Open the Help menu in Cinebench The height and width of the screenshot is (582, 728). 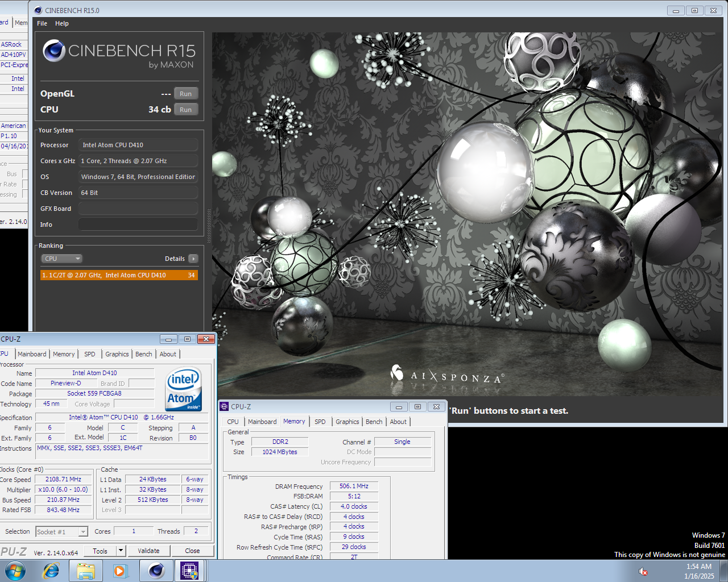[x=62, y=23]
